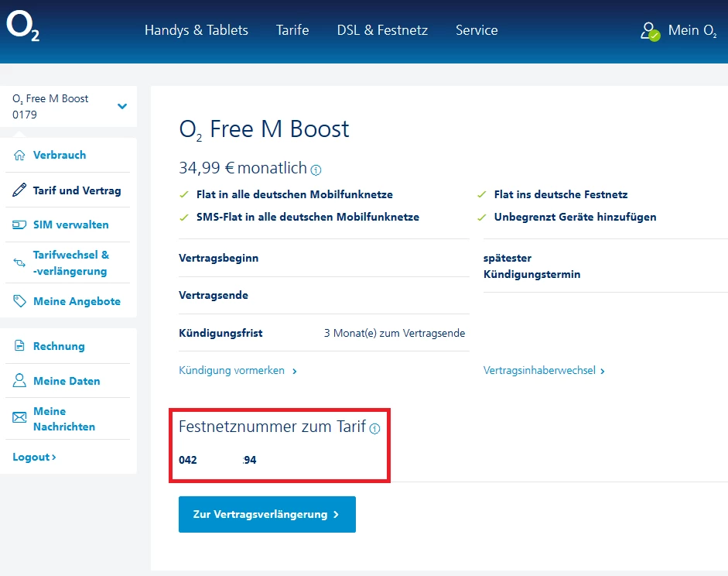
Task: Open SIM verwalten
Action: [70, 225]
